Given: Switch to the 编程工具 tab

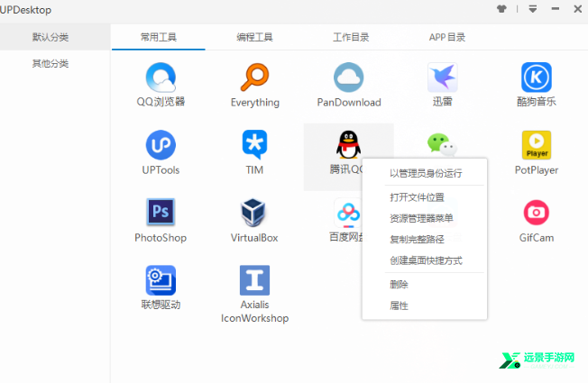Looking at the screenshot, I should tap(254, 37).
